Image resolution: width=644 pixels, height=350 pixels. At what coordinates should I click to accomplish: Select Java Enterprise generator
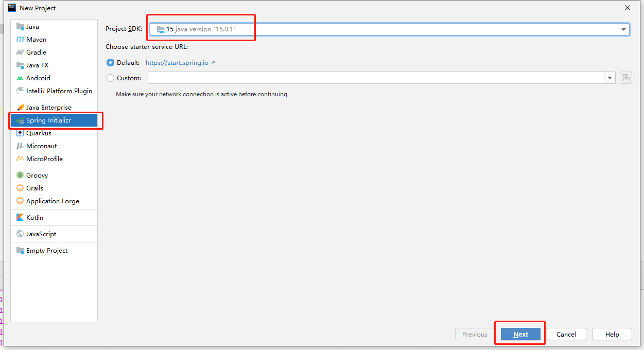coord(54,108)
